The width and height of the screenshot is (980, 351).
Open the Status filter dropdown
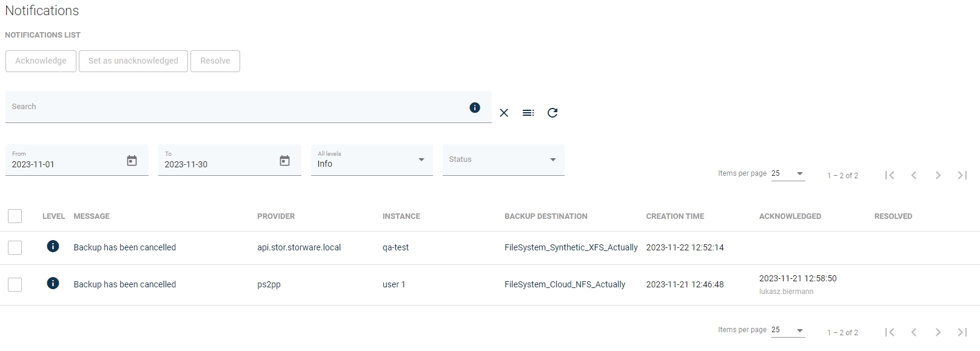point(503,160)
